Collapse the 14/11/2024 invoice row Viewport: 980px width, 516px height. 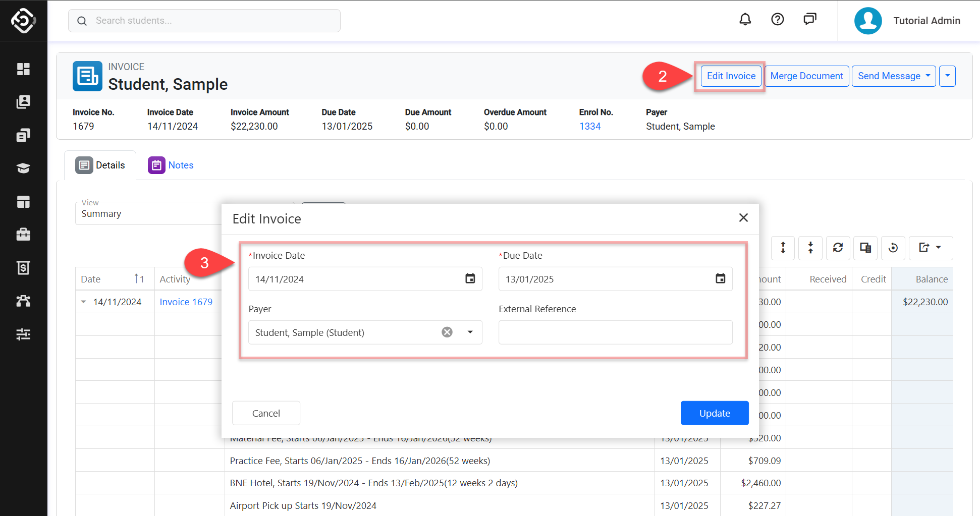click(x=83, y=302)
